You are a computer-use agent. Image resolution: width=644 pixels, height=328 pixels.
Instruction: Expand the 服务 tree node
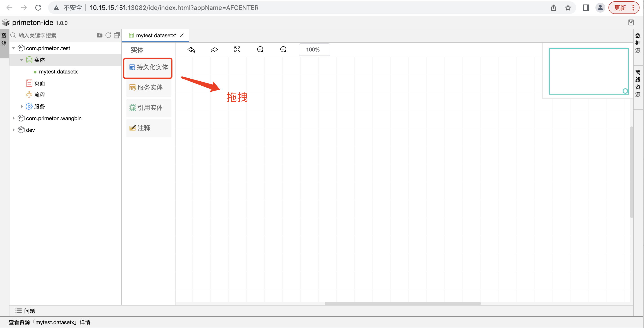pyautogui.click(x=22, y=107)
